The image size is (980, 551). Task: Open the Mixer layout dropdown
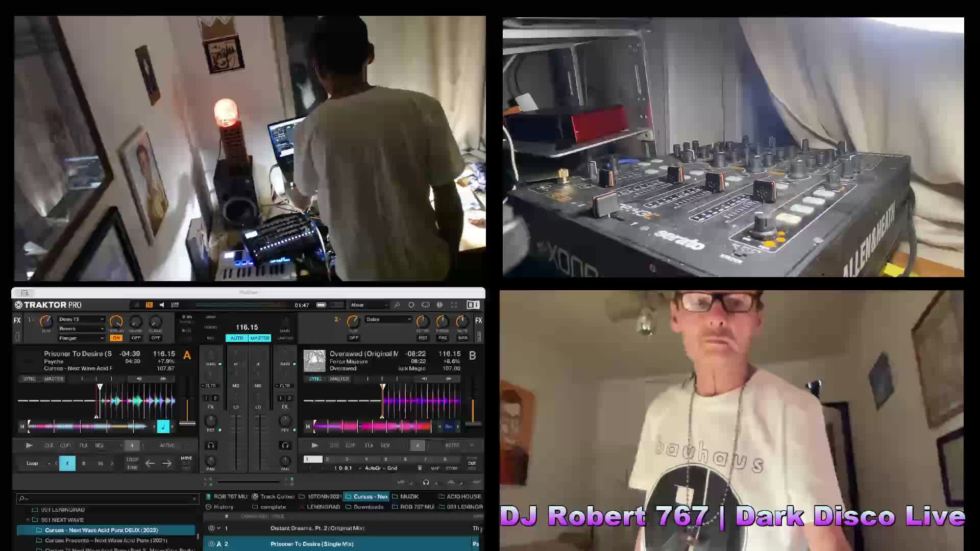pos(369,305)
